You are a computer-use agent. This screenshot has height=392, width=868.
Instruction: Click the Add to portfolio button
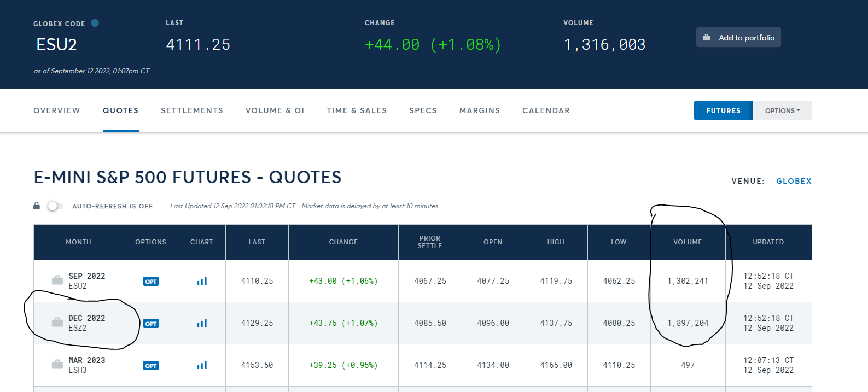[738, 37]
